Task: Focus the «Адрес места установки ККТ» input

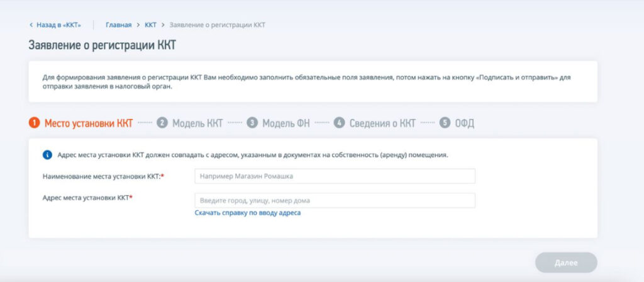Action: coord(335,201)
